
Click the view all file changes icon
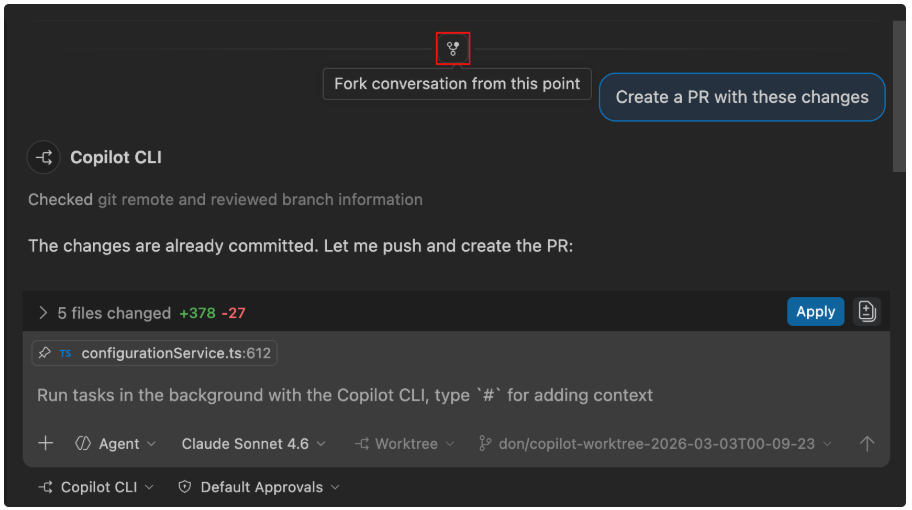867,312
